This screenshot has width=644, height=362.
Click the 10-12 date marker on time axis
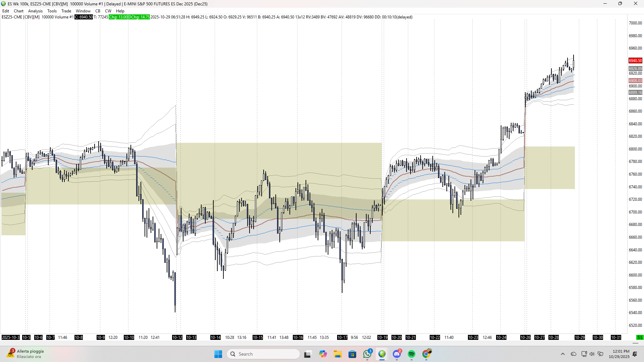coord(177,337)
